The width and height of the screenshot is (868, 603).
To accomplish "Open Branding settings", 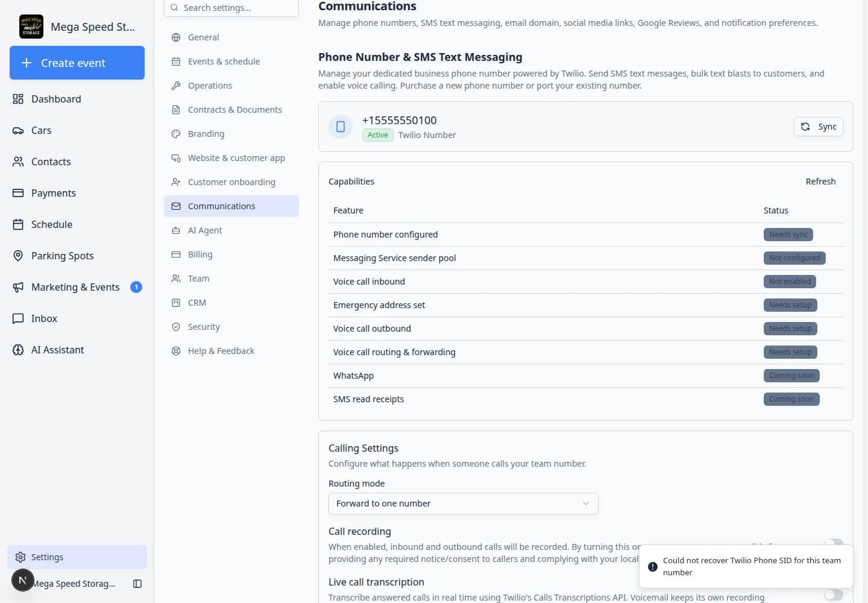I will coord(231,134).
